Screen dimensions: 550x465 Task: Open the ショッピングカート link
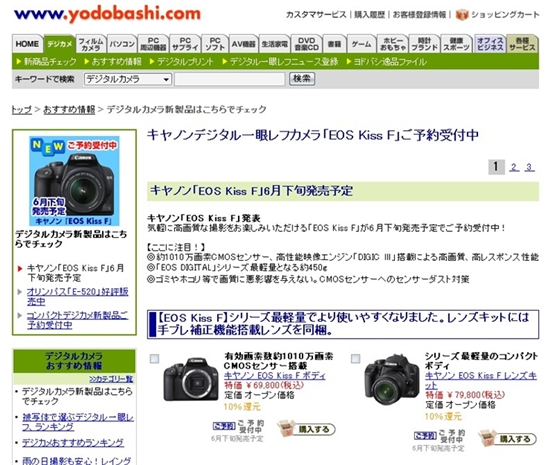(505, 15)
